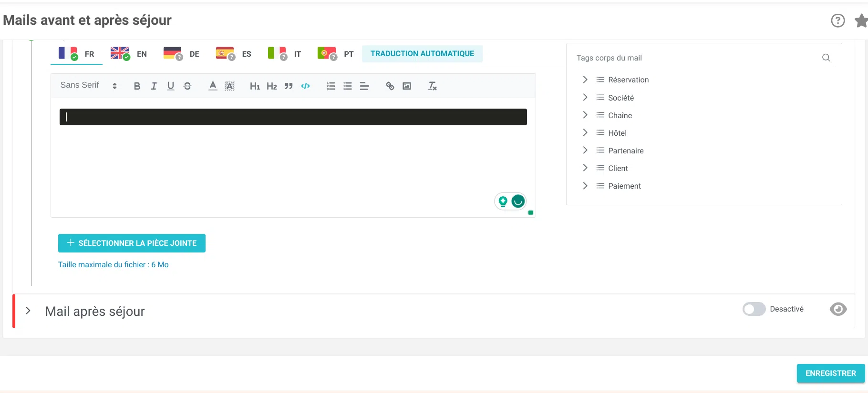Expand the Client tag group

[x=585, y=168]
